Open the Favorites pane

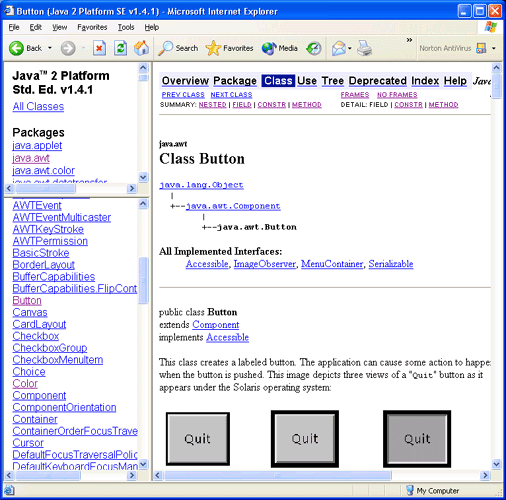pyautogui.click(x=229, y=48)
